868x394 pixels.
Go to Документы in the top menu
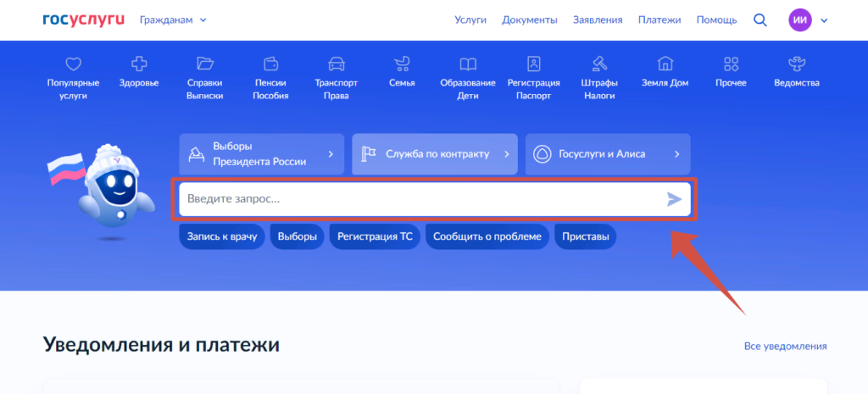[530, 20]
